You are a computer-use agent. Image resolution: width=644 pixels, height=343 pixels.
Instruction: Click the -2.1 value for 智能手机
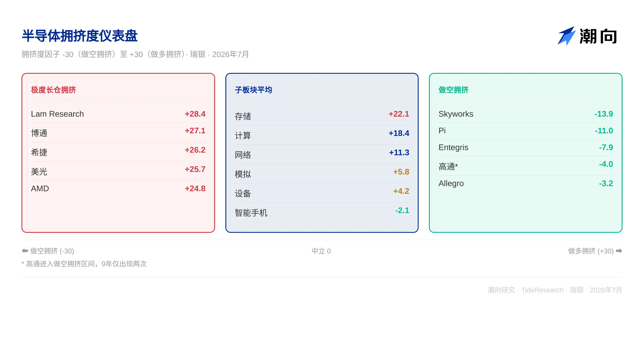[402, 210]
